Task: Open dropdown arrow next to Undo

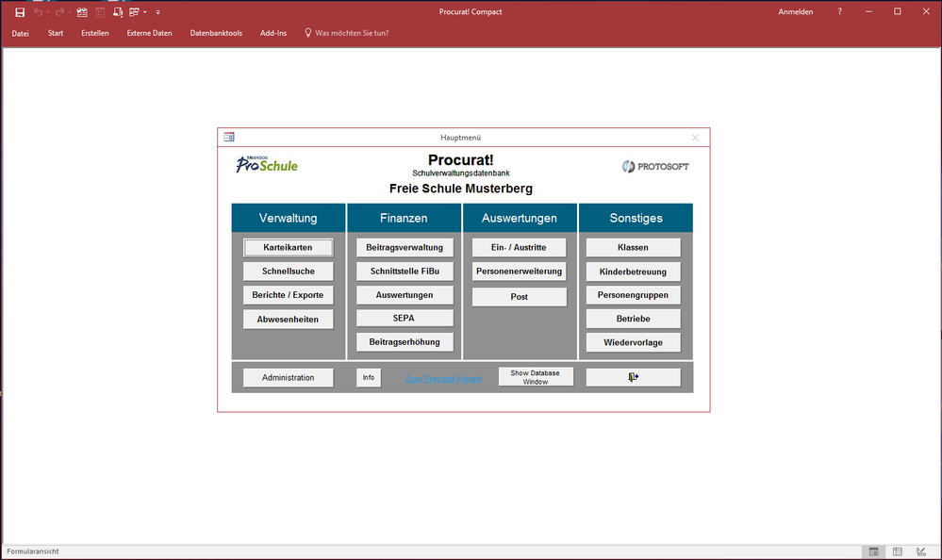Action: 48,12
